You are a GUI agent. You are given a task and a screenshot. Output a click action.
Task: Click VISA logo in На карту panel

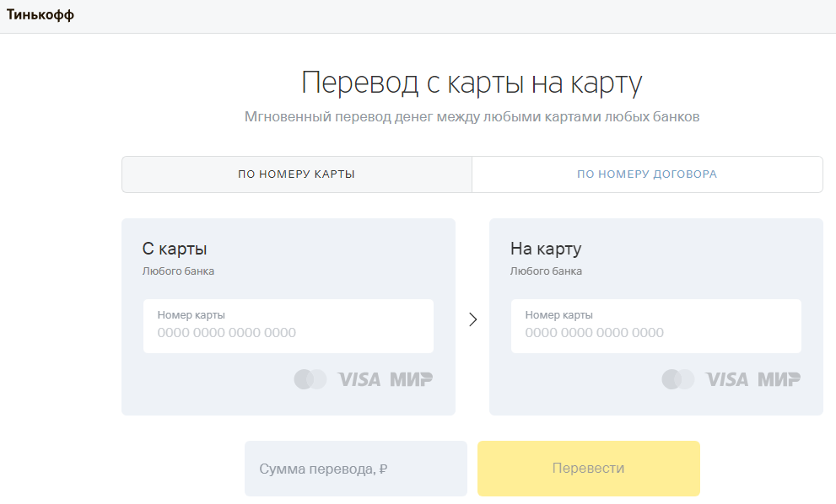(x=727, y=379)
